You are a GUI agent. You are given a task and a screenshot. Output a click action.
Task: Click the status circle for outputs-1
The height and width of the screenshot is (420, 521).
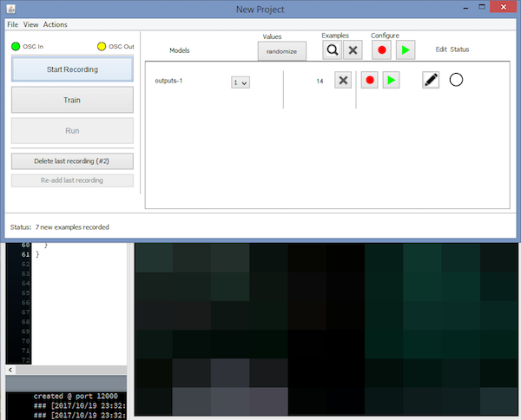[457, 80]
